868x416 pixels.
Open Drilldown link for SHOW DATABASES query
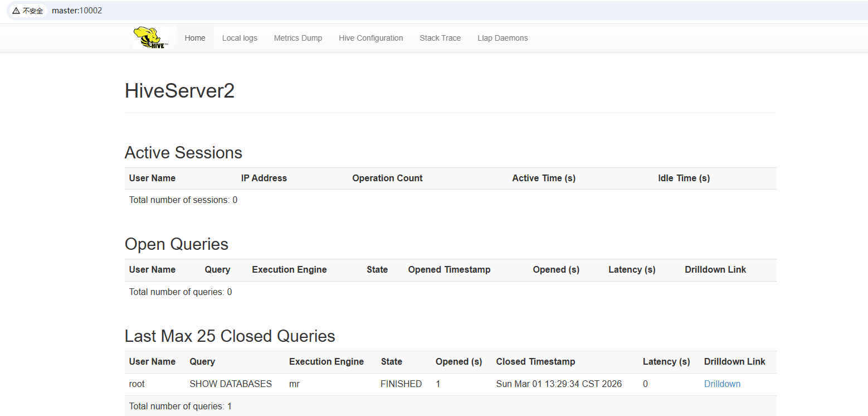tap(722, 384)
